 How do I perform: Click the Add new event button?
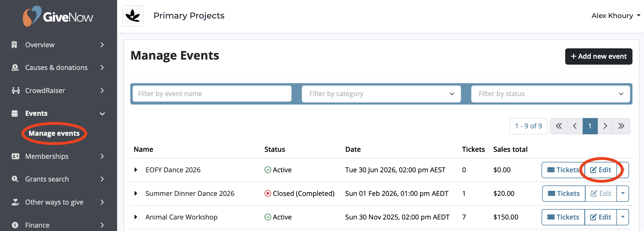(599, 56)
